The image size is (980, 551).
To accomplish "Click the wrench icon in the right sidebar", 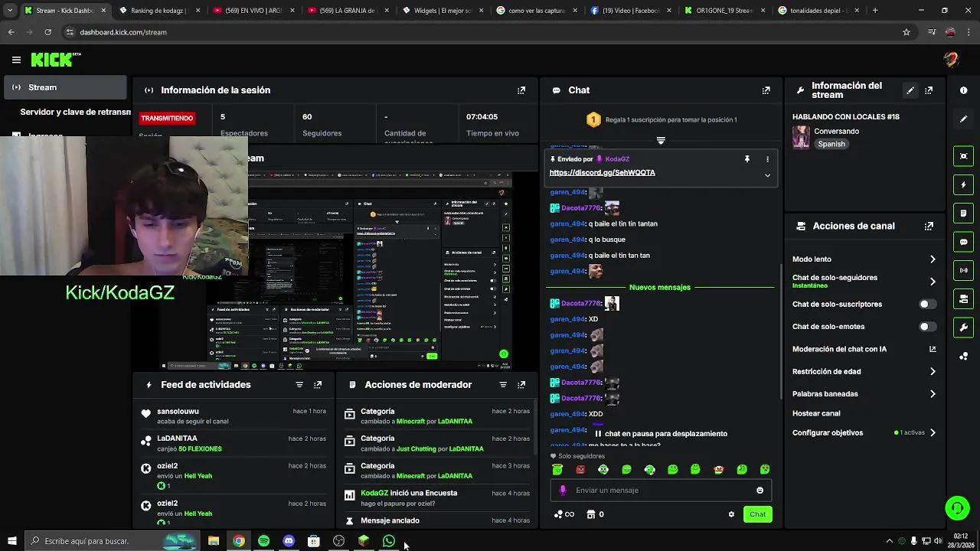I will [x=963, y=327].
